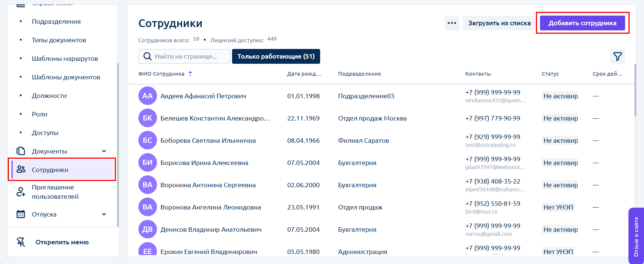Viewport: 644px width, 264px height.
Task: Expand the Документы menu chevron
Action: (104, 151)
